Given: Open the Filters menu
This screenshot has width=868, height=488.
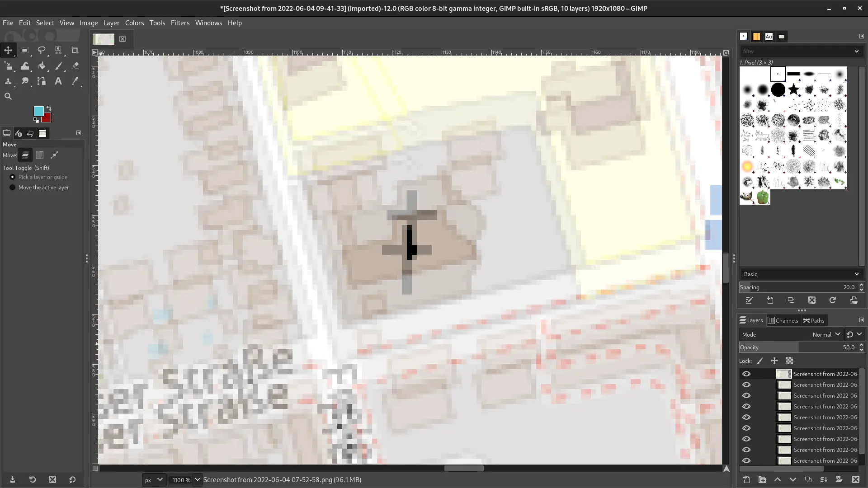Looking at the screenshot, I should point(180,23).
